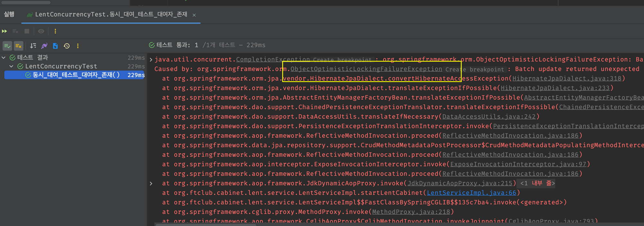Click the 테스트 통과: 1 status text
Image resolution: width=644 pixels, height=226 pixels.
click(x=177, y=45)
